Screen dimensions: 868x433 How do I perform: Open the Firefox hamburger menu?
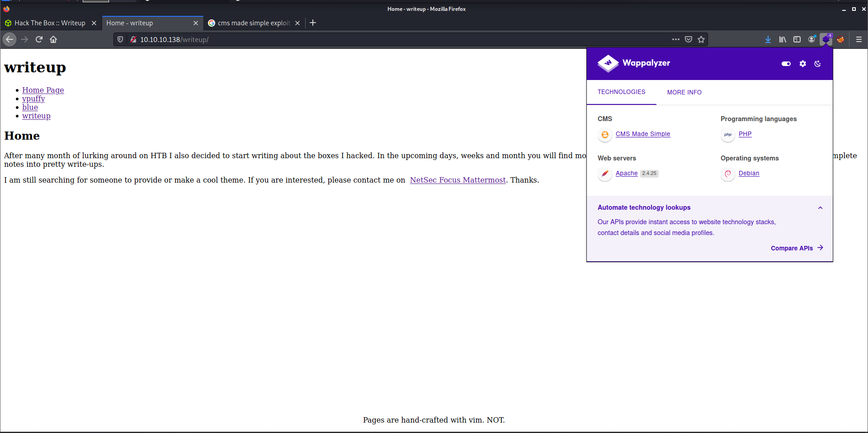tap(859, 39)
